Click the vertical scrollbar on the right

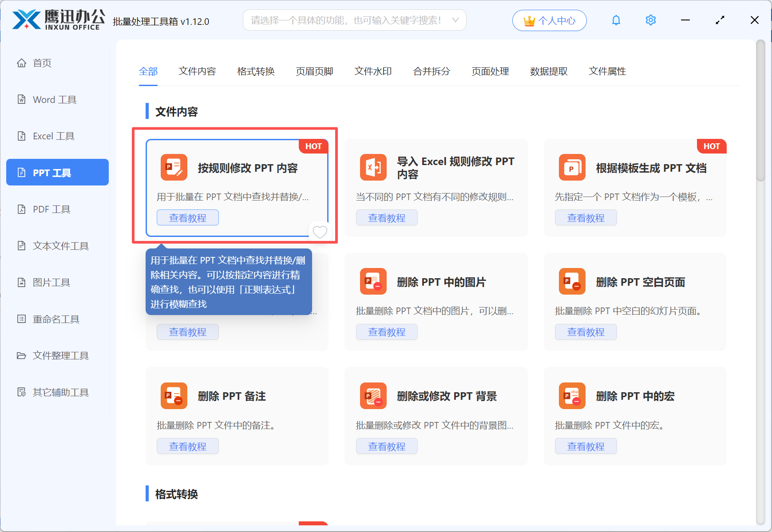(x=760, y=111)
